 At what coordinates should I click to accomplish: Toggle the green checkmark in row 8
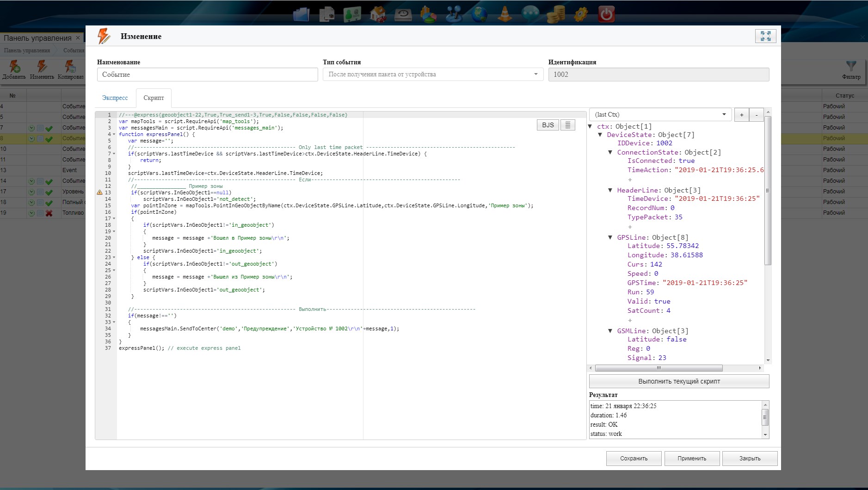tap(49, 139)
